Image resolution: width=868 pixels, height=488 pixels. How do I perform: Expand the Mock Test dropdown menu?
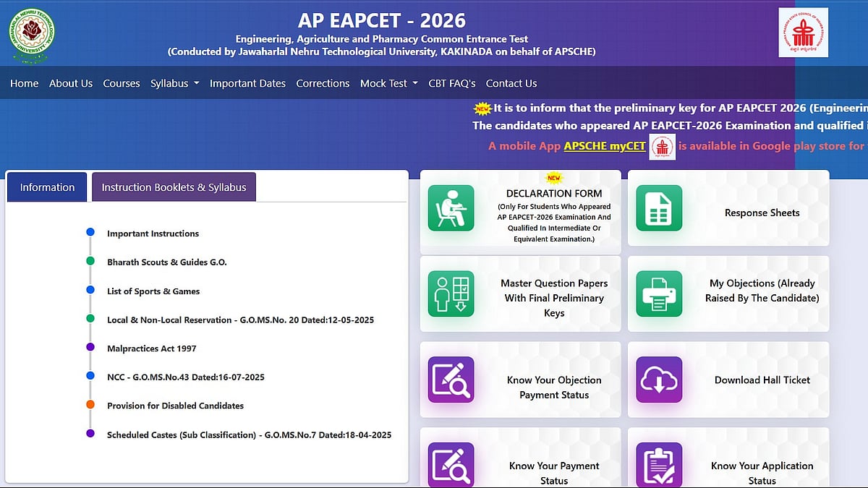(389, 83)
